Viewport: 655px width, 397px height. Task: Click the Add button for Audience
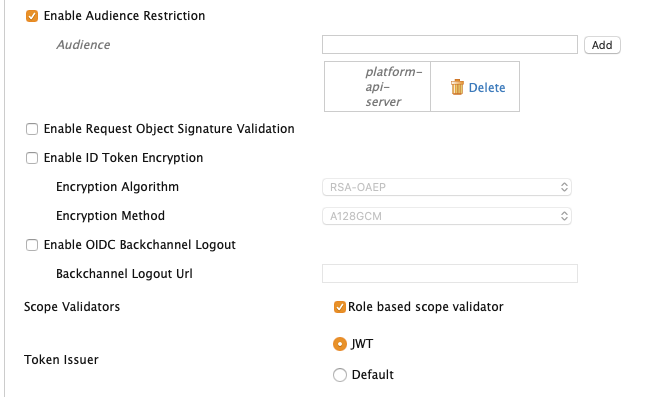click(602, 45)
